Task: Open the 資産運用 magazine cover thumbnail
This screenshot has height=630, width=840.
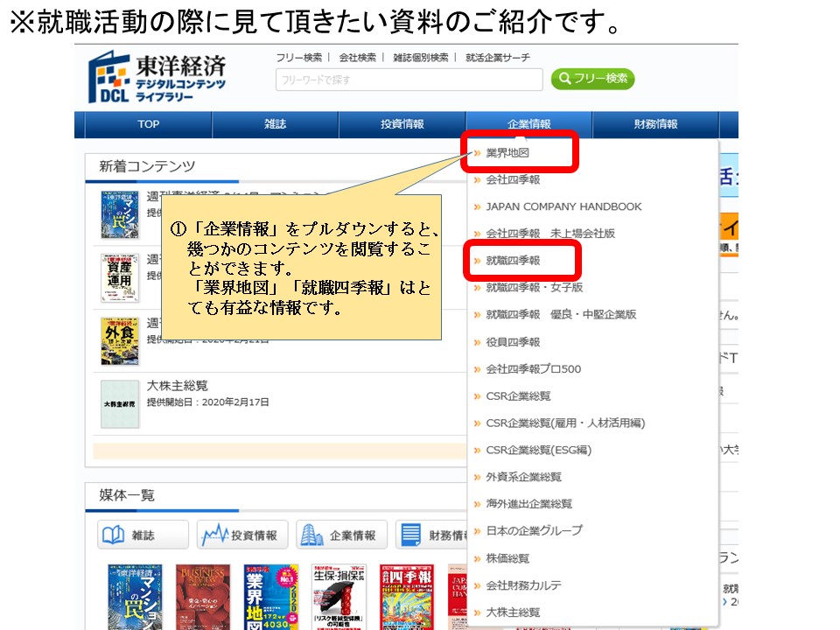Action: click(120, 278)
